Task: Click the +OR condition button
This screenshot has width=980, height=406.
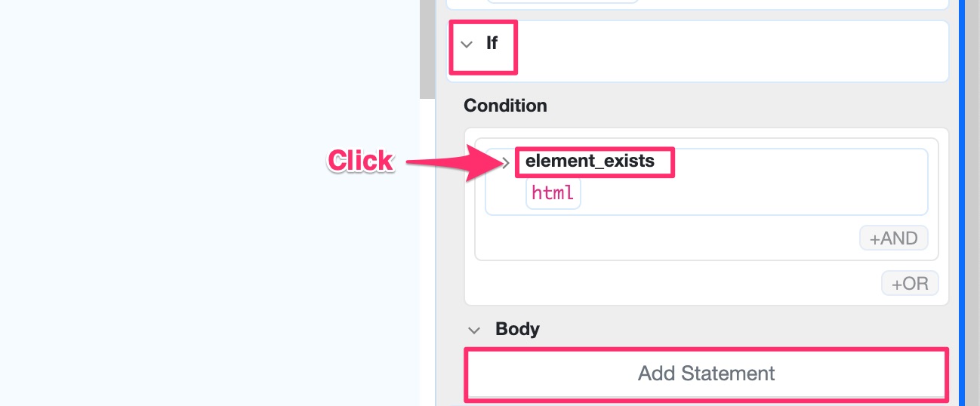Action: (910, 284)
